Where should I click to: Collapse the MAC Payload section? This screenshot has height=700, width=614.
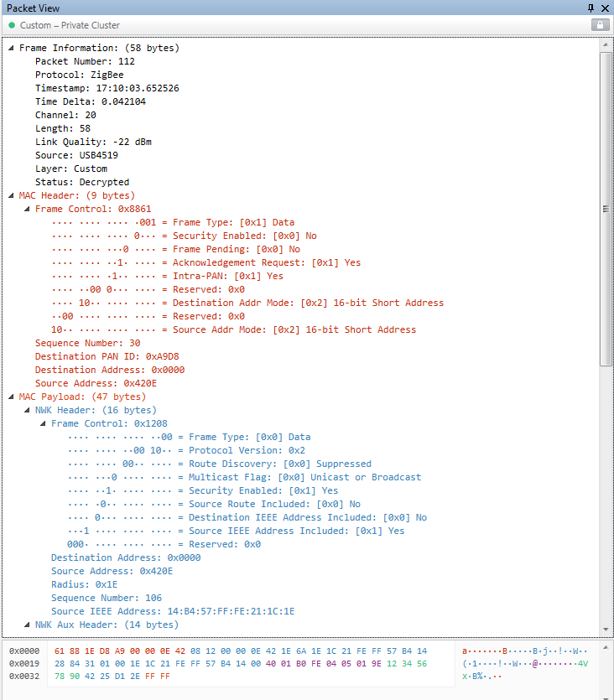point(10,397)
